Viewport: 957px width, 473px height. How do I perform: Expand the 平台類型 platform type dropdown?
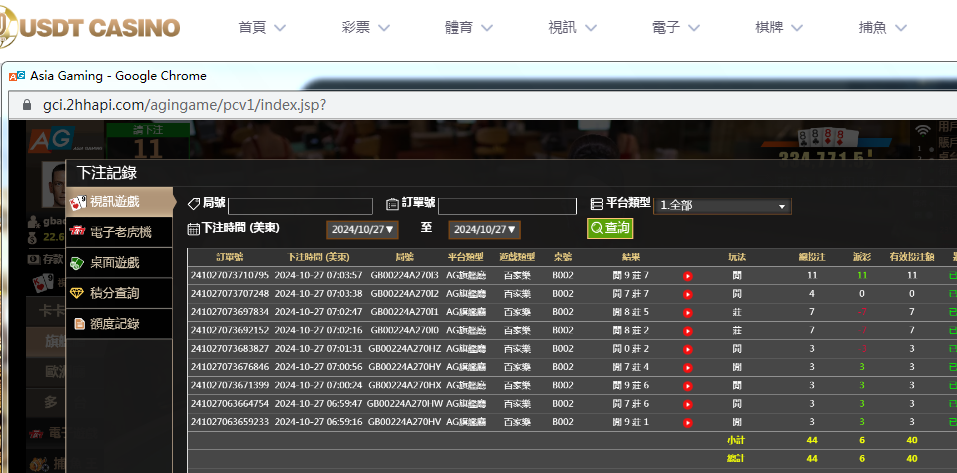pyautogui.click(x=722, y=206)
